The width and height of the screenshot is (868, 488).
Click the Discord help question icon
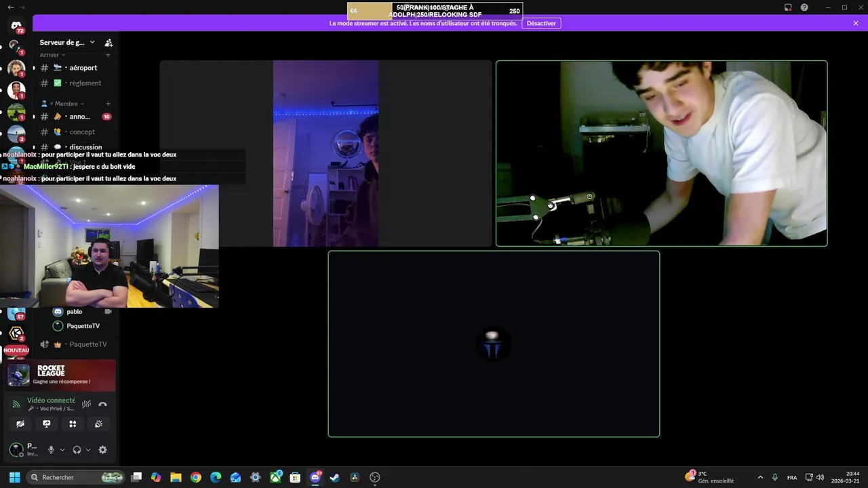tap(804, 7)
